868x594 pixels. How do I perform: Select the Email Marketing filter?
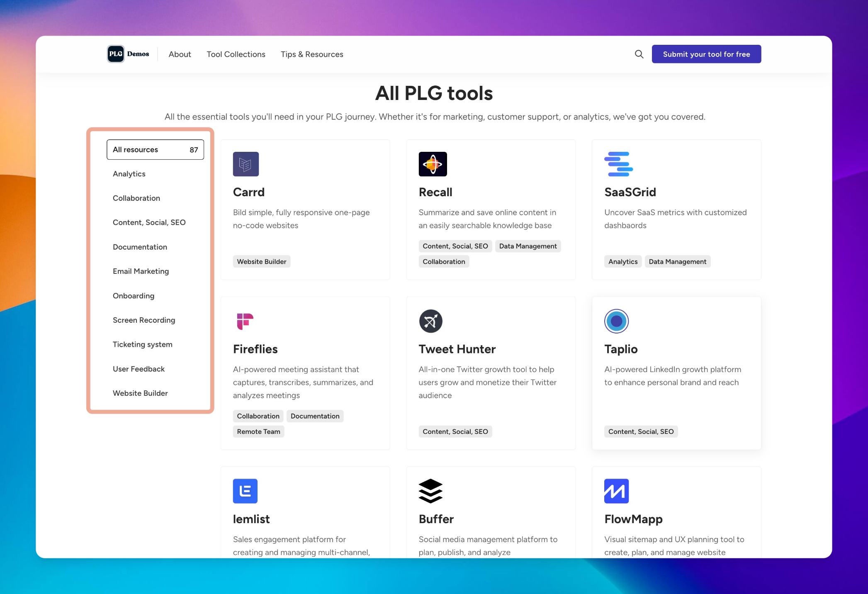tap(141, 271)
